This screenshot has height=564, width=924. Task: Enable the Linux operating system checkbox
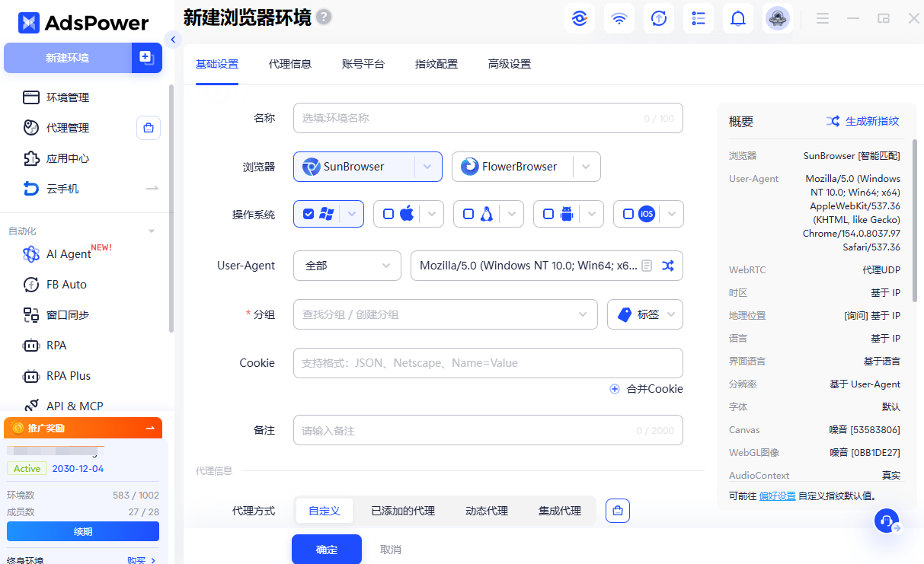pyautogui.click(x=468, y=214)
